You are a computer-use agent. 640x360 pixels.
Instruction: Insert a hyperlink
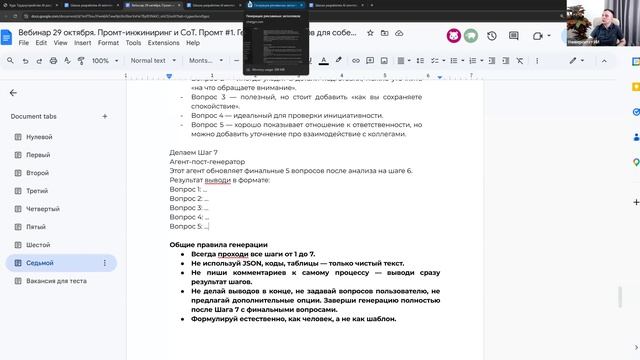tap(356, 61)
